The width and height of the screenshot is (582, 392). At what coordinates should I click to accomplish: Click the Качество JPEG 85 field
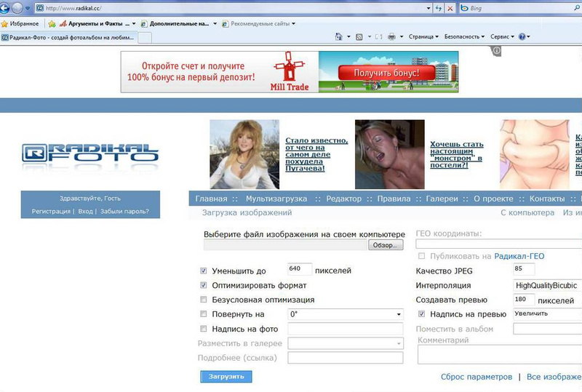coord(524,269)
